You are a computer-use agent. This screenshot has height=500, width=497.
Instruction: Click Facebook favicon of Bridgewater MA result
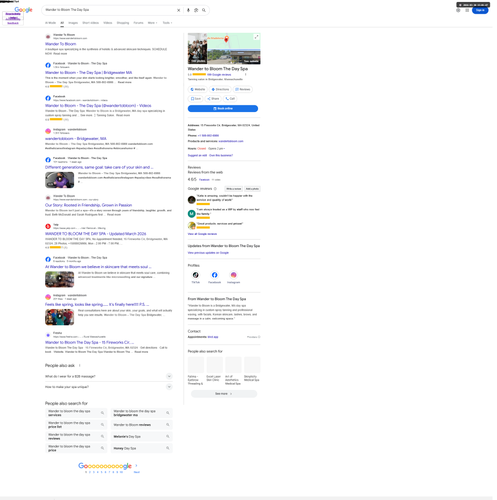click(48, 65)
